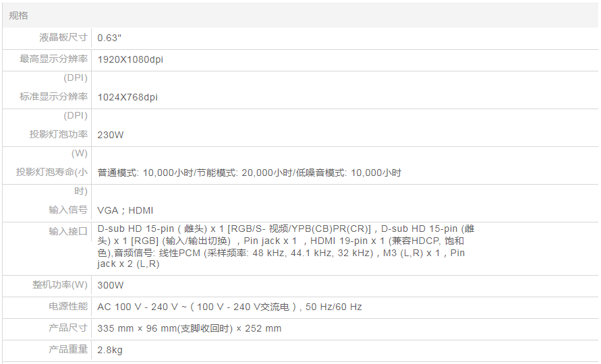
Task: Select the 输入接口 row label
Action: (68, 231)
